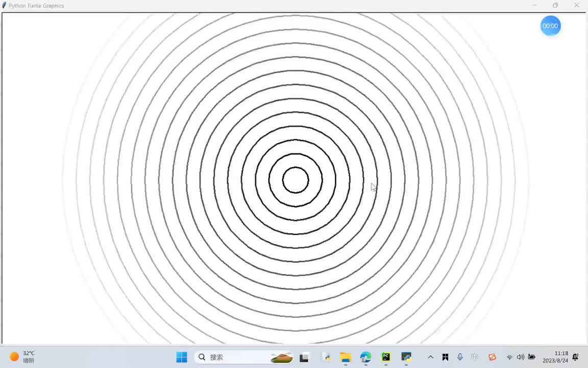
Task: Click the Python Turtle Graphics title text
Action: click(x=36, y=6)
